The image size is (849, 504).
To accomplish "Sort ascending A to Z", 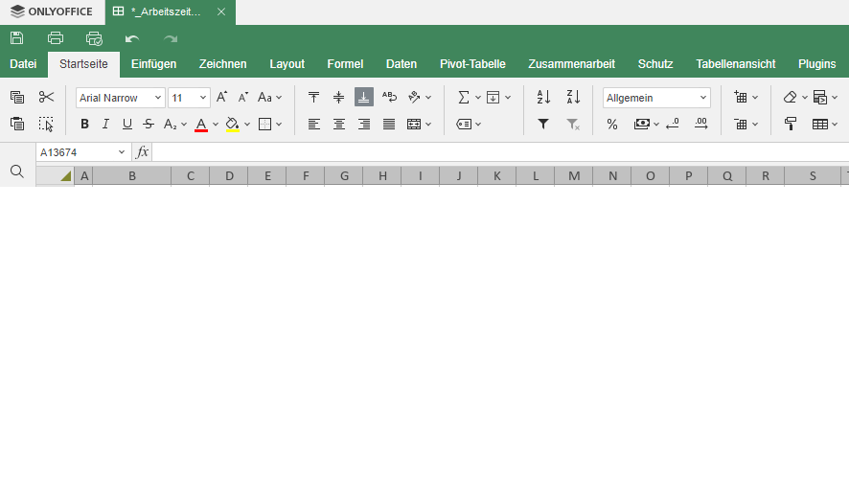I will tap(543, 98).
